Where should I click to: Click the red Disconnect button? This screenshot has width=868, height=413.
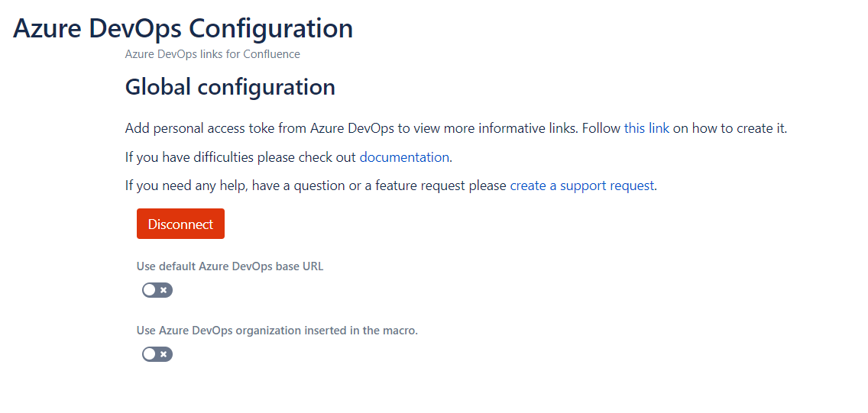coord(180,224)
